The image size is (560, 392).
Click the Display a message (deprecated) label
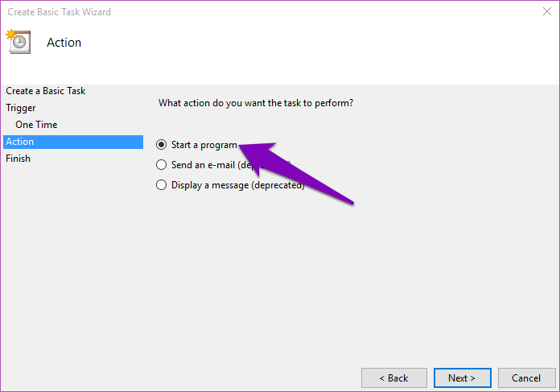tap(238, 185)
